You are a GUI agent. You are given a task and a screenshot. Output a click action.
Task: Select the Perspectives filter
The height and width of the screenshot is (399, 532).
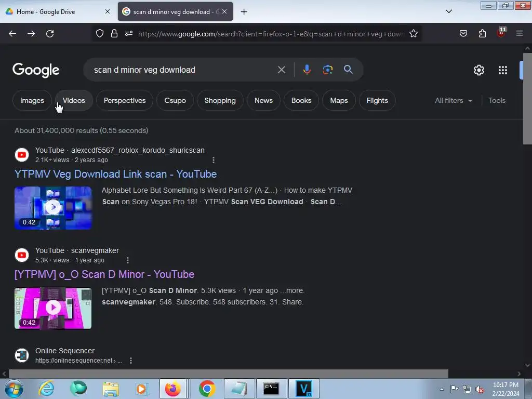point(125,100)
